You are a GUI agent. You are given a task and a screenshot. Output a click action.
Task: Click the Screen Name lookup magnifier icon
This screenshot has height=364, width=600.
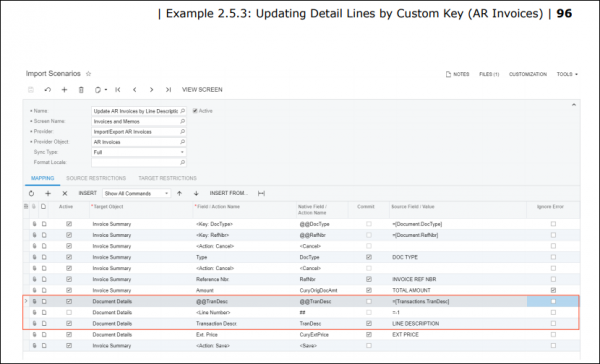(183, 121)
